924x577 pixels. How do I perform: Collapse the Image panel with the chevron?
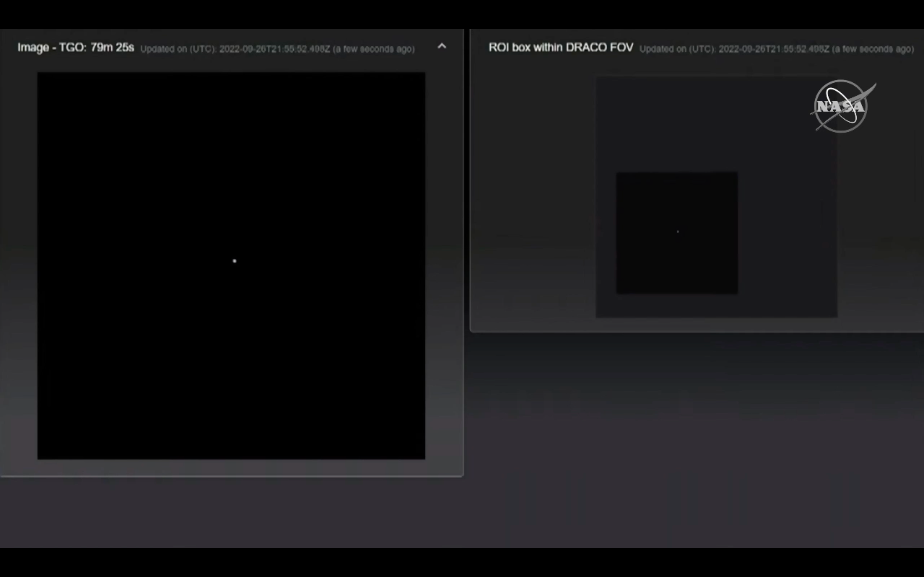tap(442, 46)
